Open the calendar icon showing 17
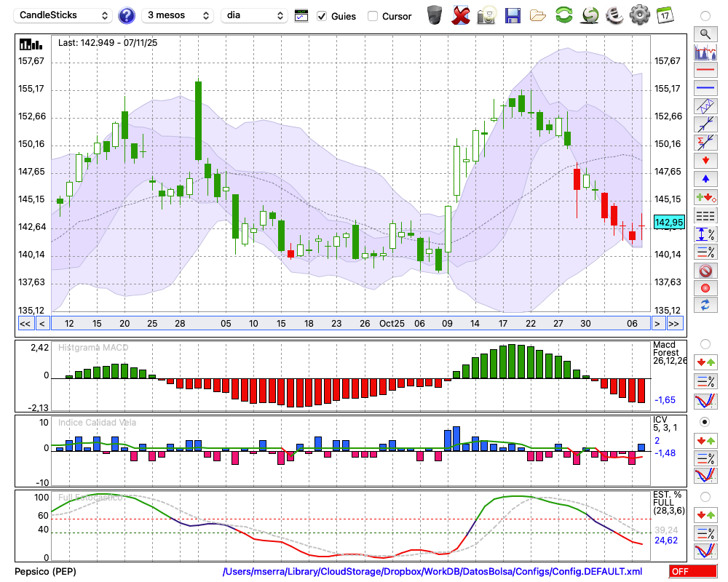The image size is (728, 582). coord(665,15)
